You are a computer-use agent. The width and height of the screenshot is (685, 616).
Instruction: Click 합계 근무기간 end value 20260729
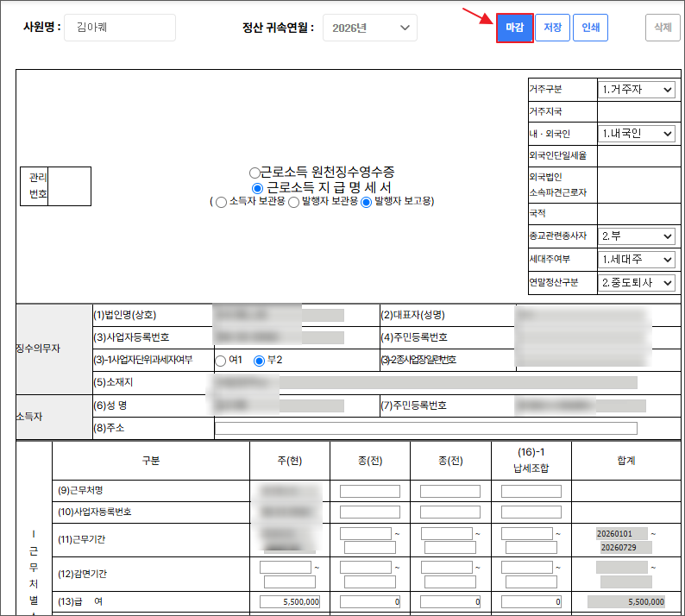(626, 547)
